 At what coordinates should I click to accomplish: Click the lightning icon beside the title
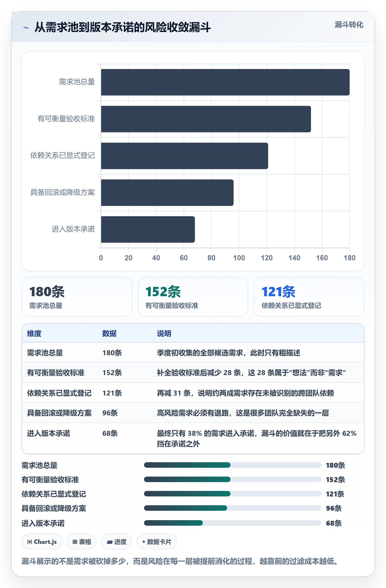[26, 28]
